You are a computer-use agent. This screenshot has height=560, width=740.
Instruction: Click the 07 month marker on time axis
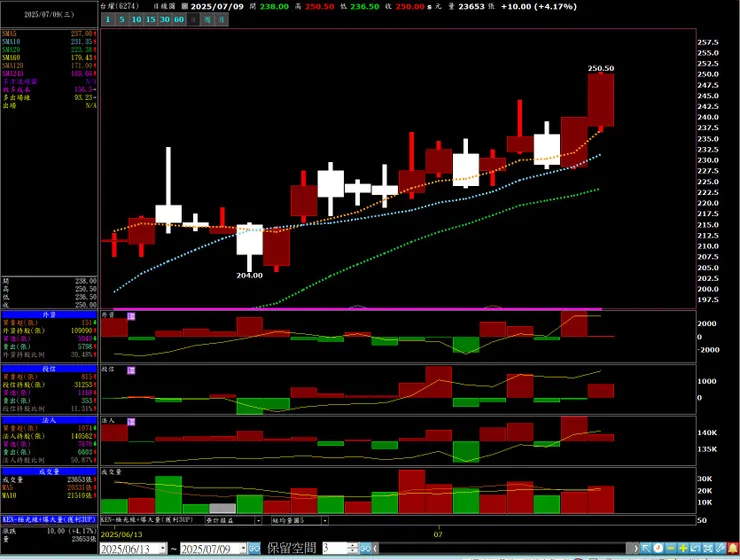tap(438, 535)
